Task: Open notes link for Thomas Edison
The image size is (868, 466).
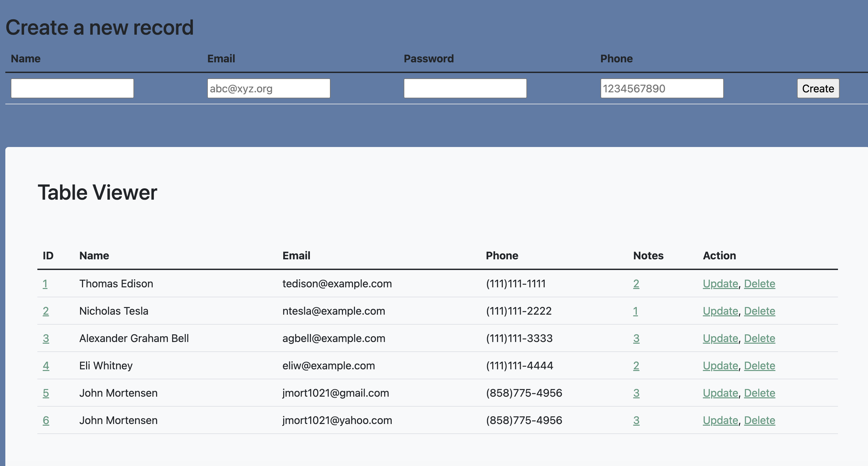Action: coord(636,284)
